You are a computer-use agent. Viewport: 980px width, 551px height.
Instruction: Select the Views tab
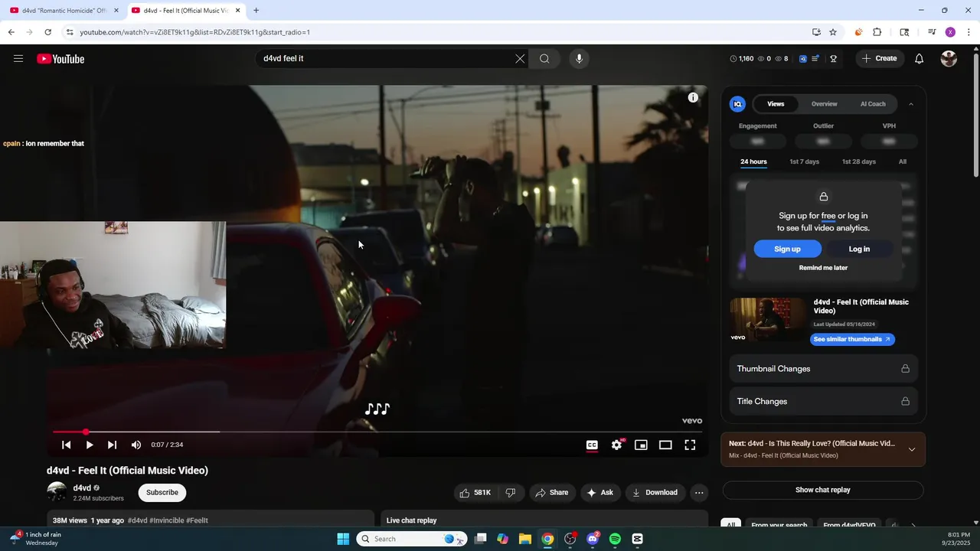click(776, 104)
